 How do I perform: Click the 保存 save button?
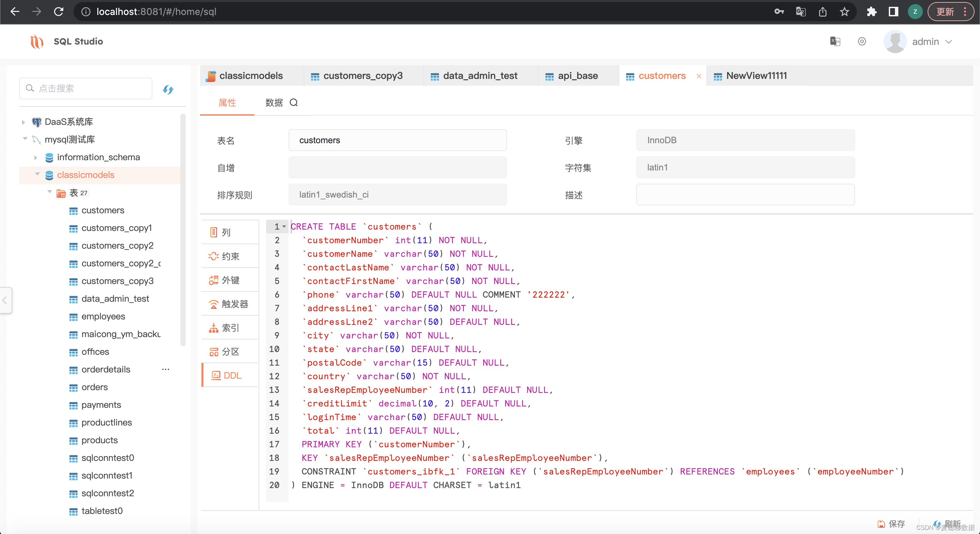pos(892,524)
